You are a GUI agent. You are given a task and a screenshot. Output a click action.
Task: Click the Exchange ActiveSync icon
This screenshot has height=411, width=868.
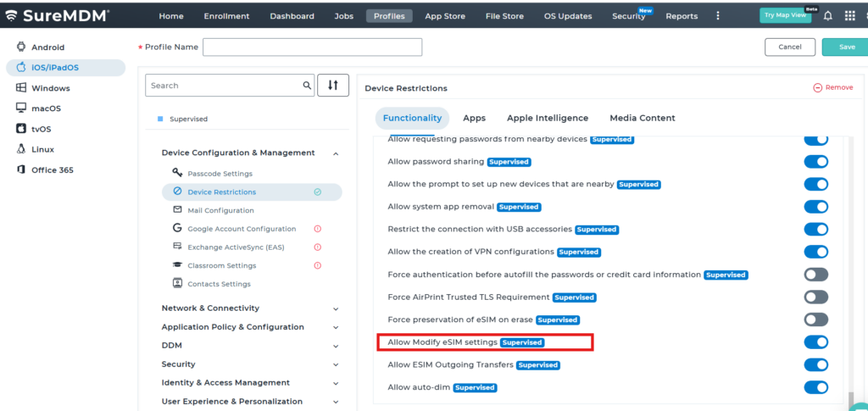[177, 246]
